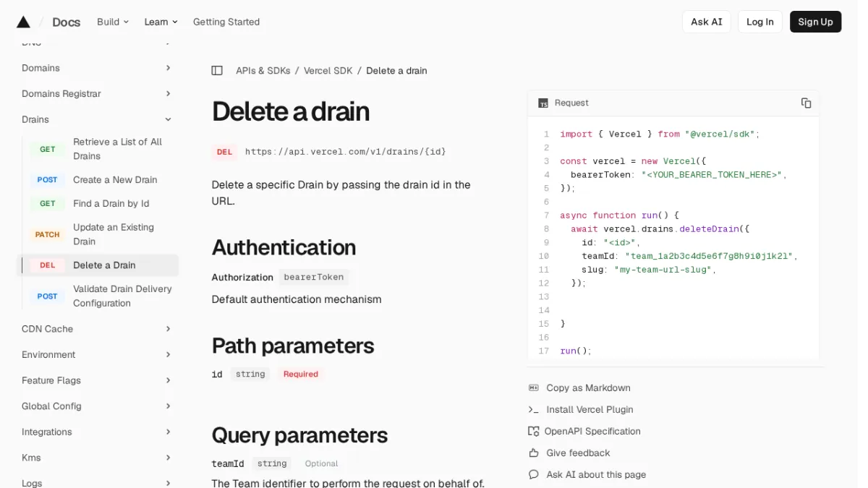
Task: Open Validate Drain Delivery Configuration
Action: 122,296
